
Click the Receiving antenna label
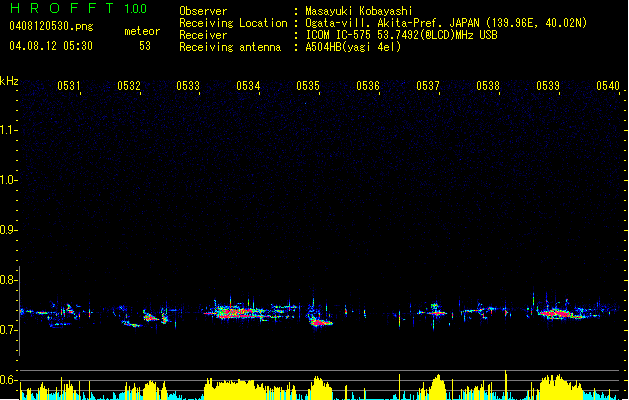[230, 47]
